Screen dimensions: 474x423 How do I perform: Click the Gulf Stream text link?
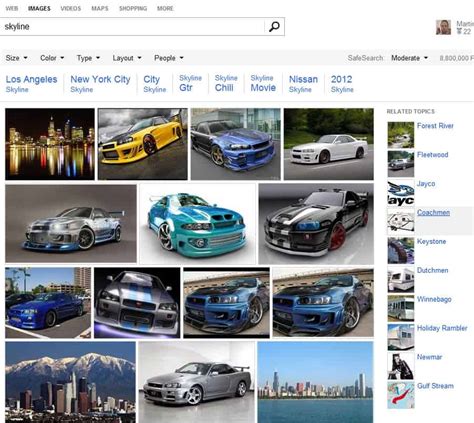click(435, 386)
